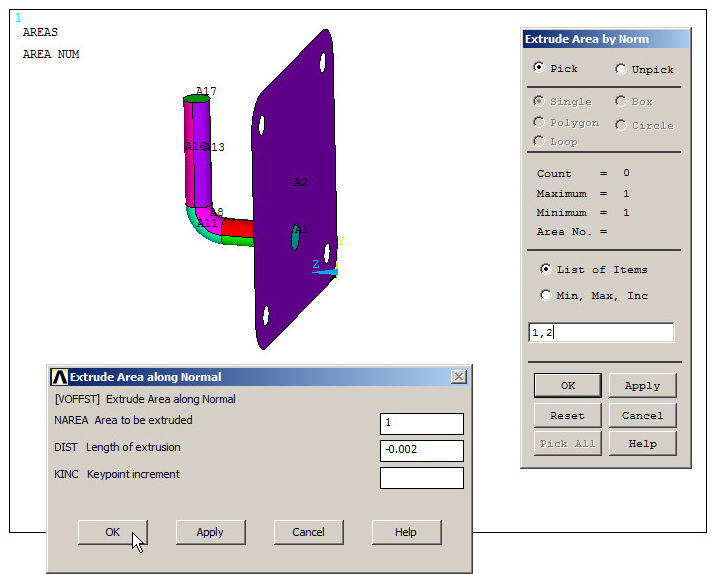The image size is (720, 574).
Task: Click the ANSYS logo icon in dialog title
Action: (59, 377)
